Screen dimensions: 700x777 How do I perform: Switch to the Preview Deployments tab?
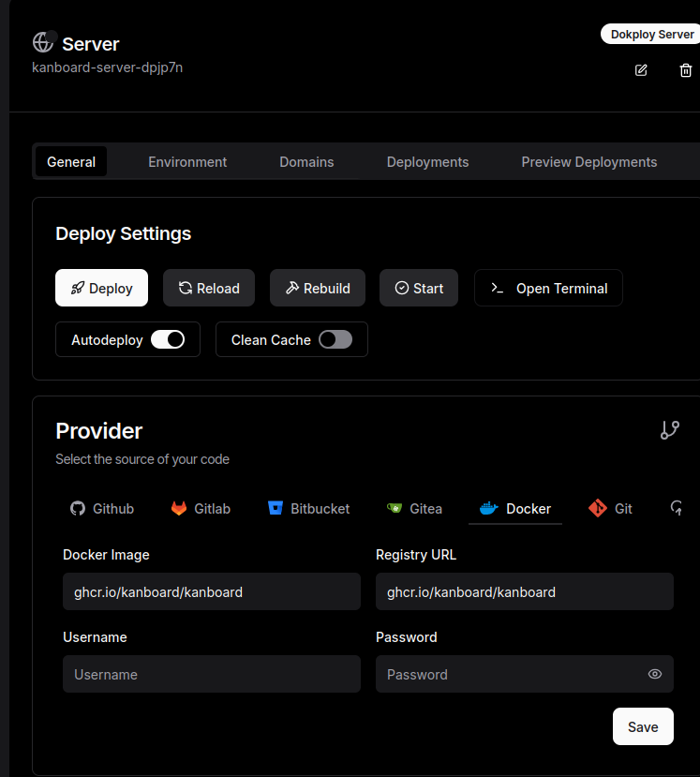click(x=588, y=161)
